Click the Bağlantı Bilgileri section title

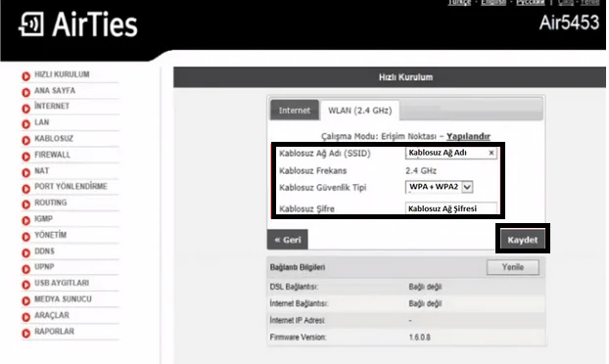(x=298, y=267)
